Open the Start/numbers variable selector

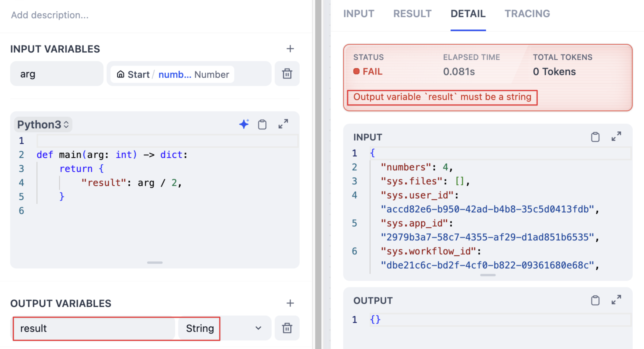click(x=173, y=74)
